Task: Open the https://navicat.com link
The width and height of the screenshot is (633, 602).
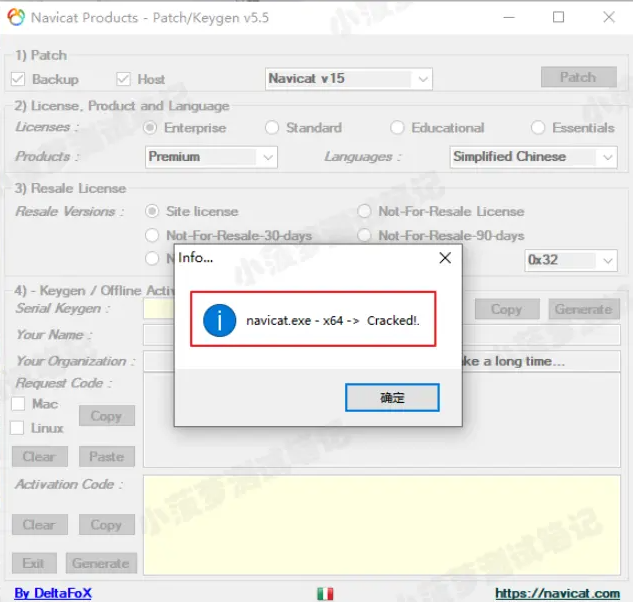Action: pyautogui.click(x=557, y=593)
